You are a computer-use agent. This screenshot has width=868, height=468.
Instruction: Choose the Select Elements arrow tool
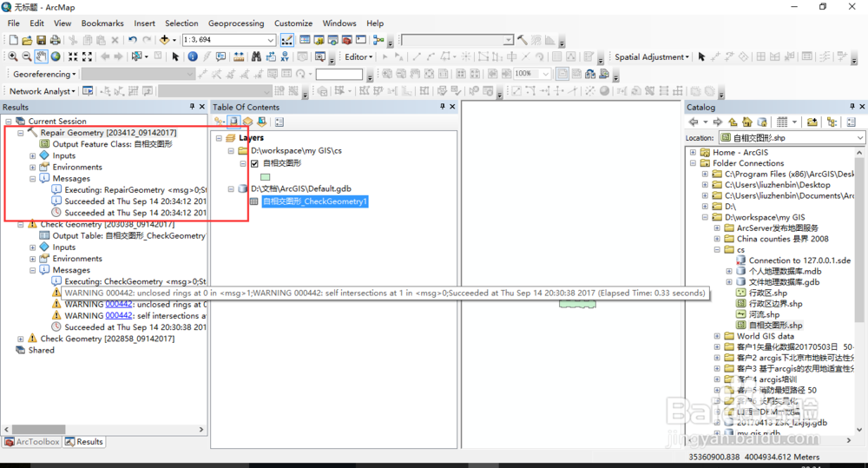click(175, 56)
